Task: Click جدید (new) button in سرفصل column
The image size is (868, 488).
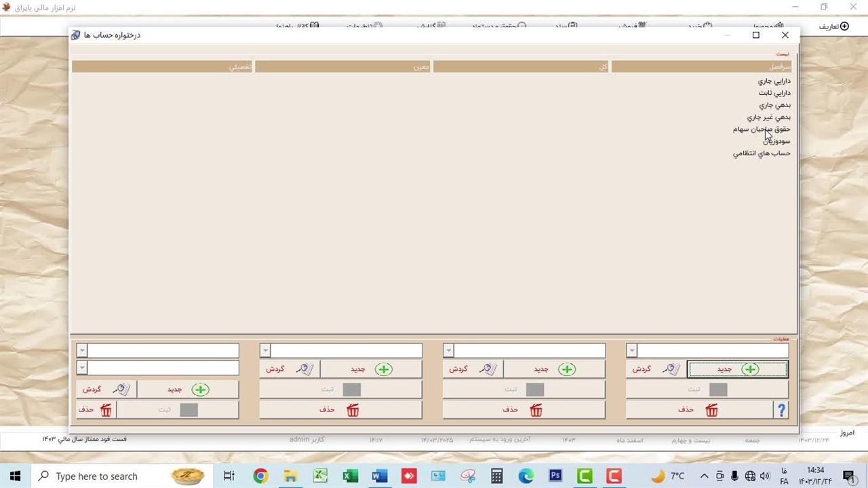Action: pyautogui.click(x=737, y=369)
